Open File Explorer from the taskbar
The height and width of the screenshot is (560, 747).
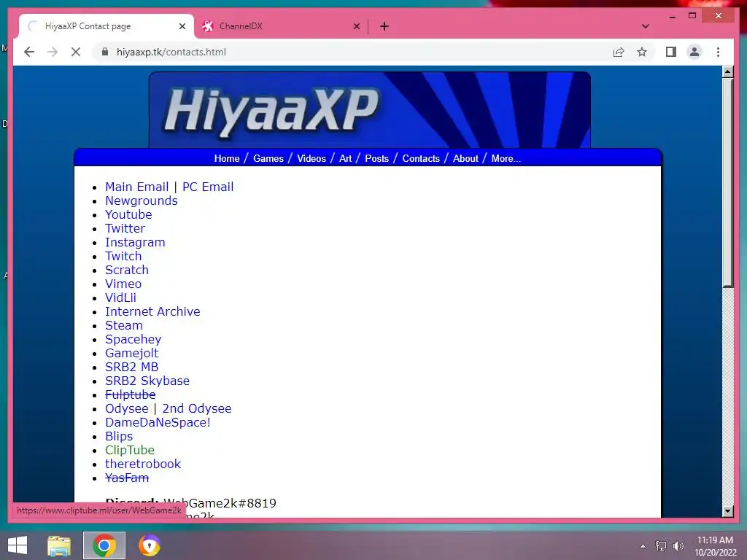(59, 545)
